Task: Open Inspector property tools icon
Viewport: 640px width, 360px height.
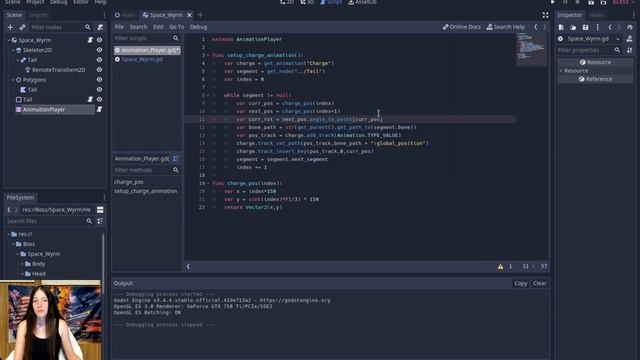Action: 629,50
